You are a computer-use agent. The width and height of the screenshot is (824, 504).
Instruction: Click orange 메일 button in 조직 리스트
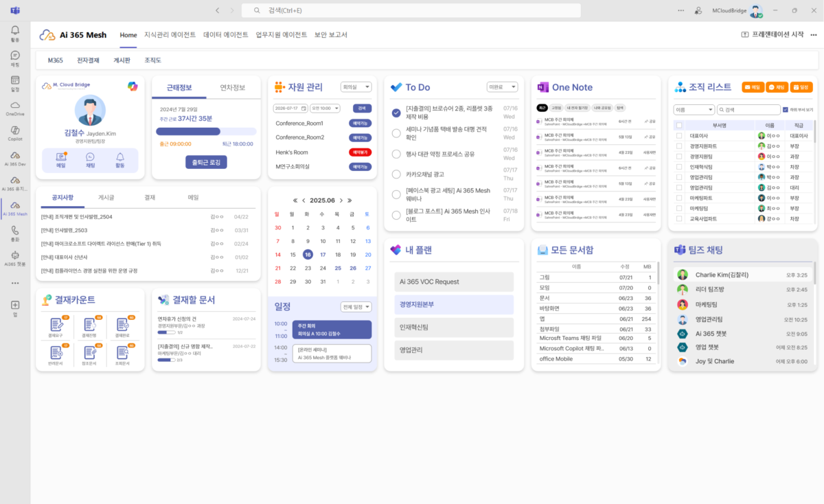tap(753, 87)
